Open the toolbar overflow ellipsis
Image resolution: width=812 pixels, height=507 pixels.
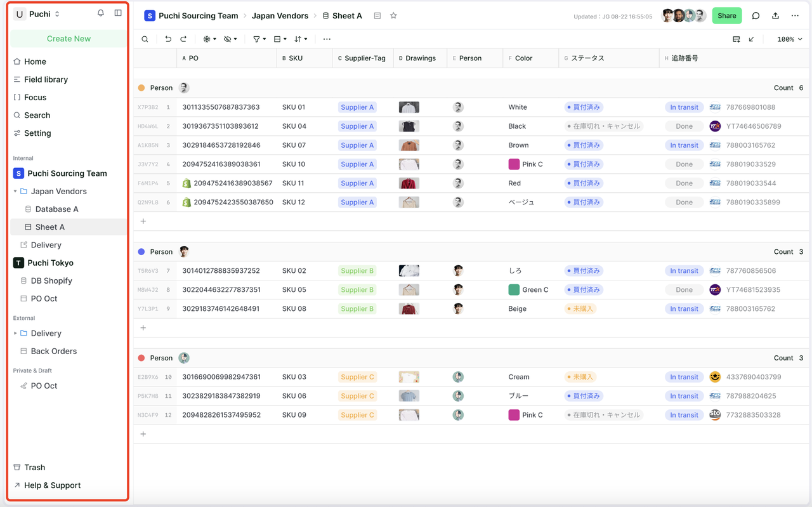(x=327, y=39)
